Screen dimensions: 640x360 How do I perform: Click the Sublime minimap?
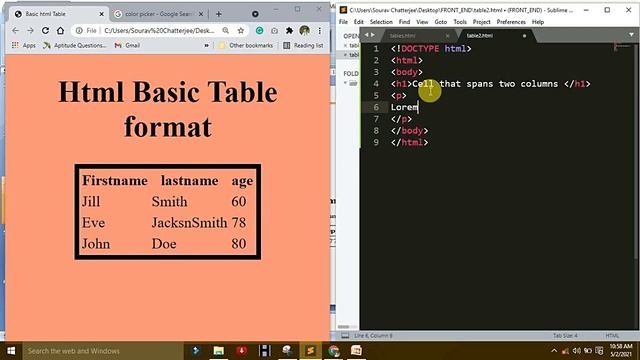pos(623,47)
